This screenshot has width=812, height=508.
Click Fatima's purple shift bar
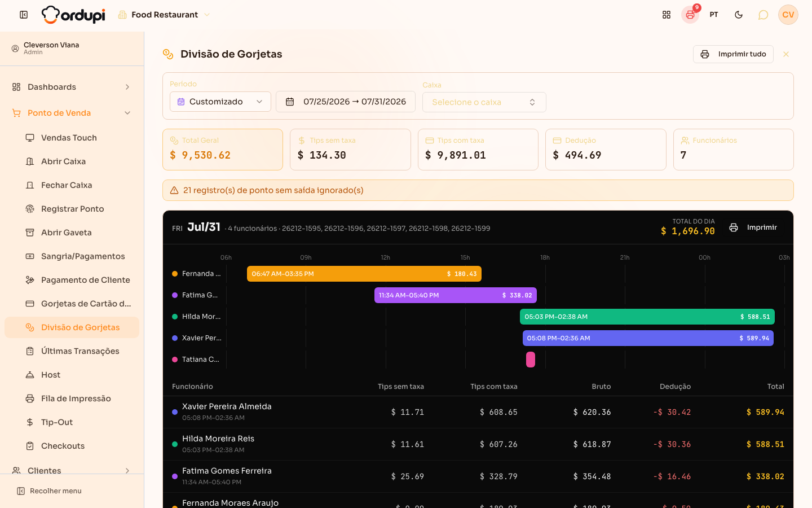pos(456,295)
